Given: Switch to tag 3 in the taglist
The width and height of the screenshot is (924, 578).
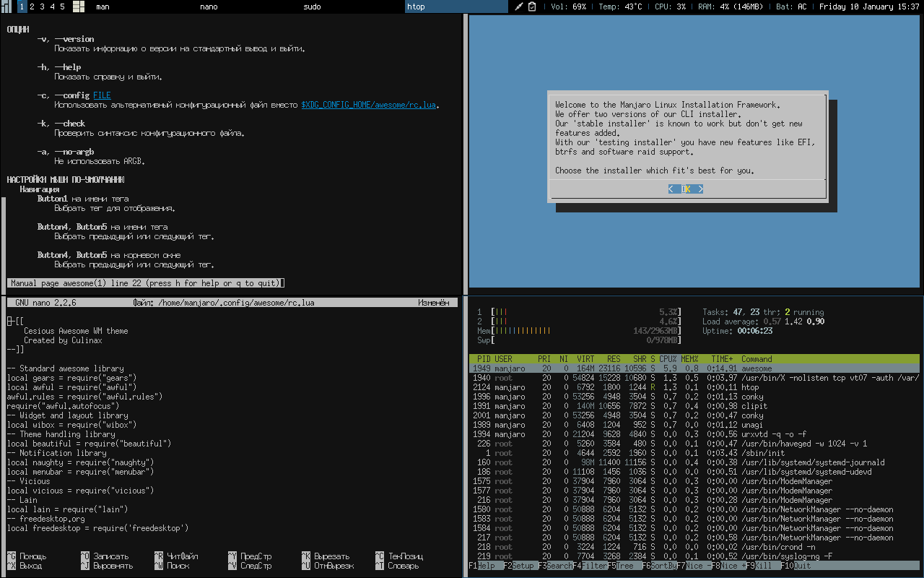Looking at the screenshot, I should pos(43,7).
